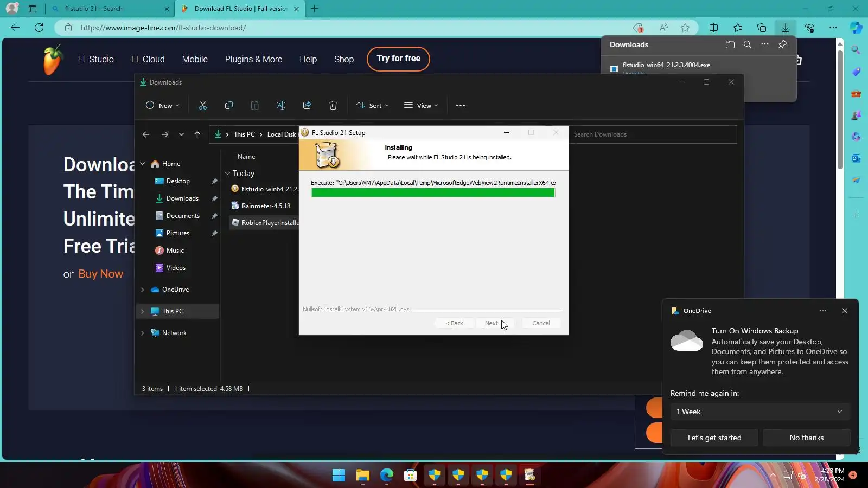The width and height of the screenshot is (868, 488).
Task: Open Microsoft Store from the taskbar
Action: coord(411,476)
